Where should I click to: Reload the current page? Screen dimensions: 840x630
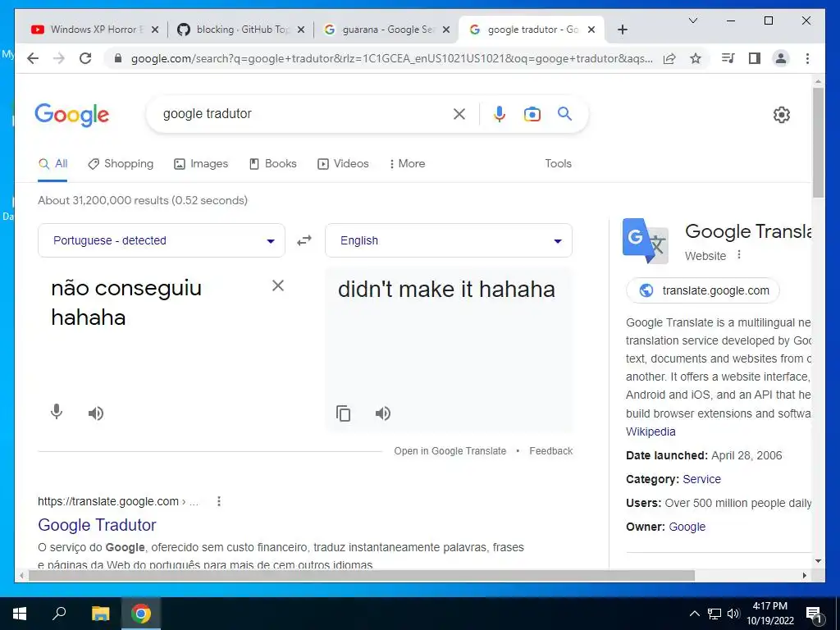pyautogui.click(x=85, y=58)
